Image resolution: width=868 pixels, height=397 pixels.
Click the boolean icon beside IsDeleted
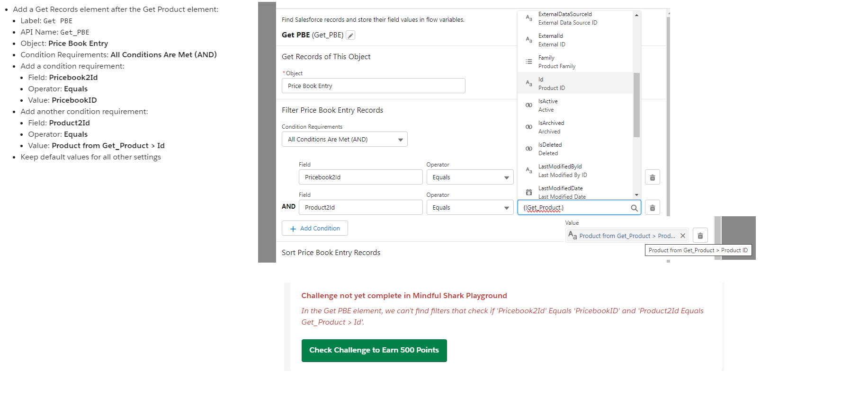529,149
